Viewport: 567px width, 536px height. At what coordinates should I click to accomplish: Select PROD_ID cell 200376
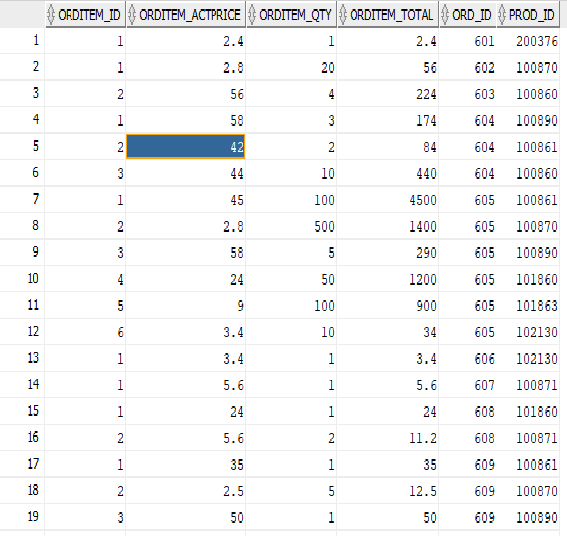[x=528, y=41]
